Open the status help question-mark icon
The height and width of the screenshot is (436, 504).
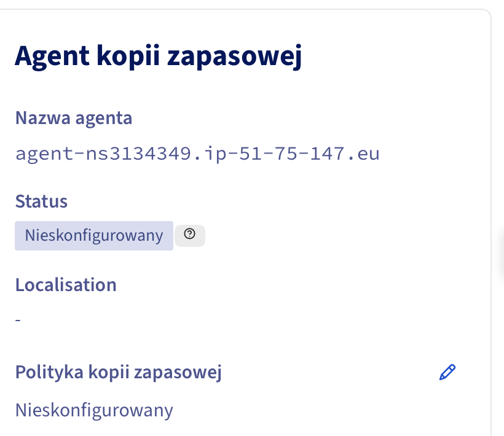coord(190,234)
